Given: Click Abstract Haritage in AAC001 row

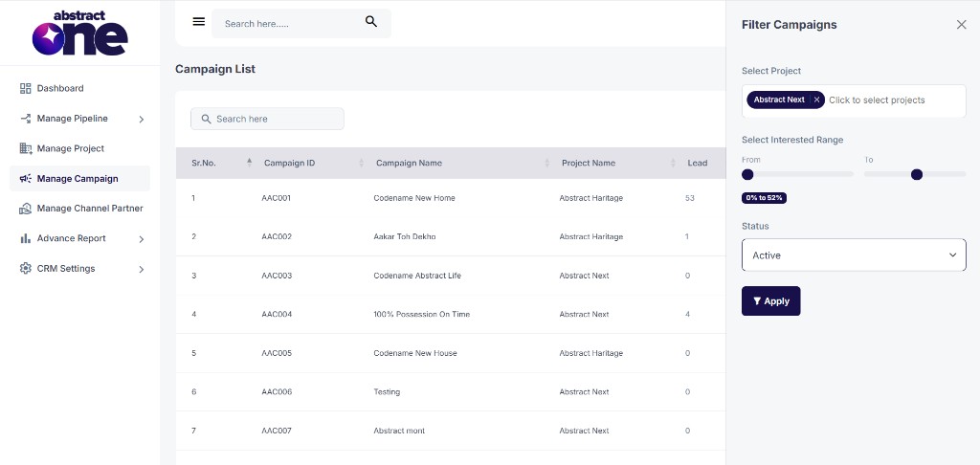Looking at the screenshot, I should pyautogui.click(x=591, y=197).
